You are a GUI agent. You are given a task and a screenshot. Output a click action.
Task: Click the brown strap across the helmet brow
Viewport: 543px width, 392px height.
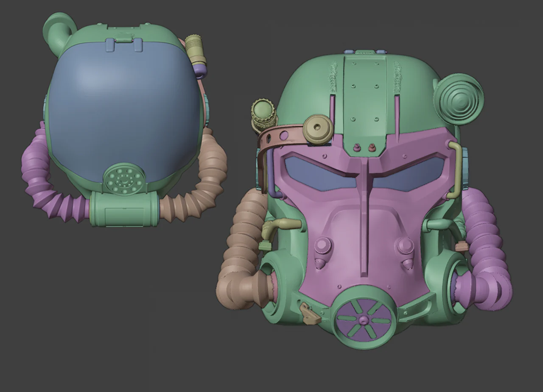(280, 137)
